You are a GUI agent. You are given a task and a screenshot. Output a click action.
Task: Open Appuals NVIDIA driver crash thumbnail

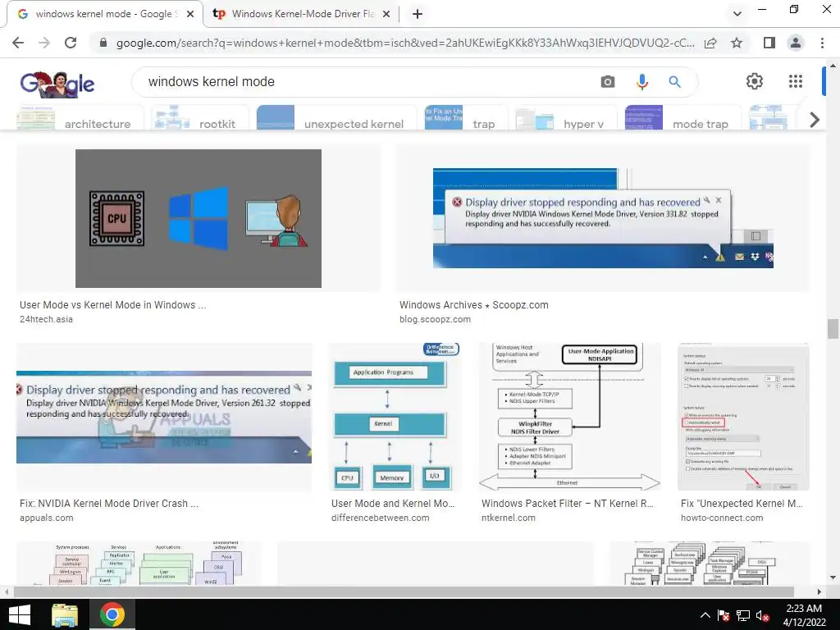[x=164, y=417]
